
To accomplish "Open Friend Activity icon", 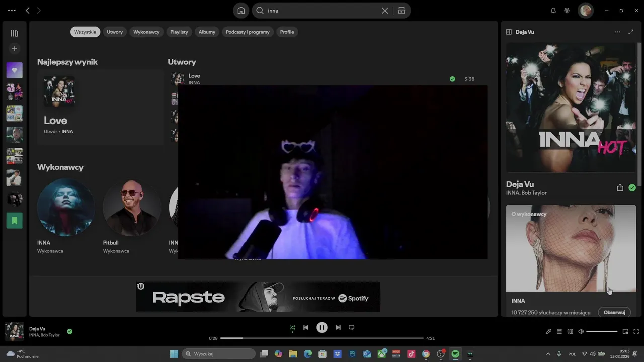I will (x=567, y=10).
